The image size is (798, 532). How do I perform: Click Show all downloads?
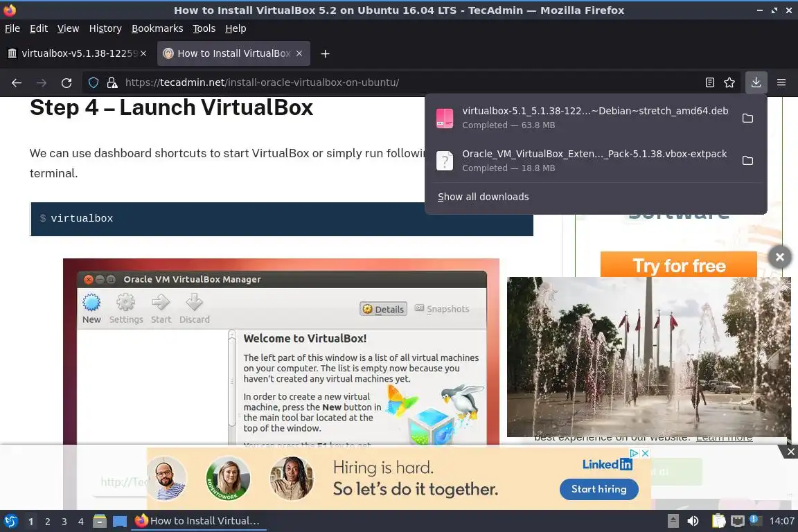pyautogui.click(x=483, y=197)
